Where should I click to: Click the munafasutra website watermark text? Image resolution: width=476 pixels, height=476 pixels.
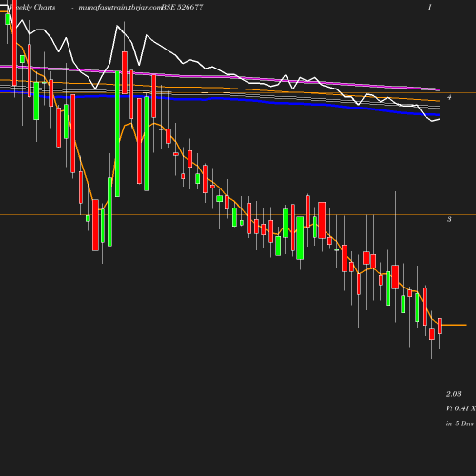(x=120, y=8)
